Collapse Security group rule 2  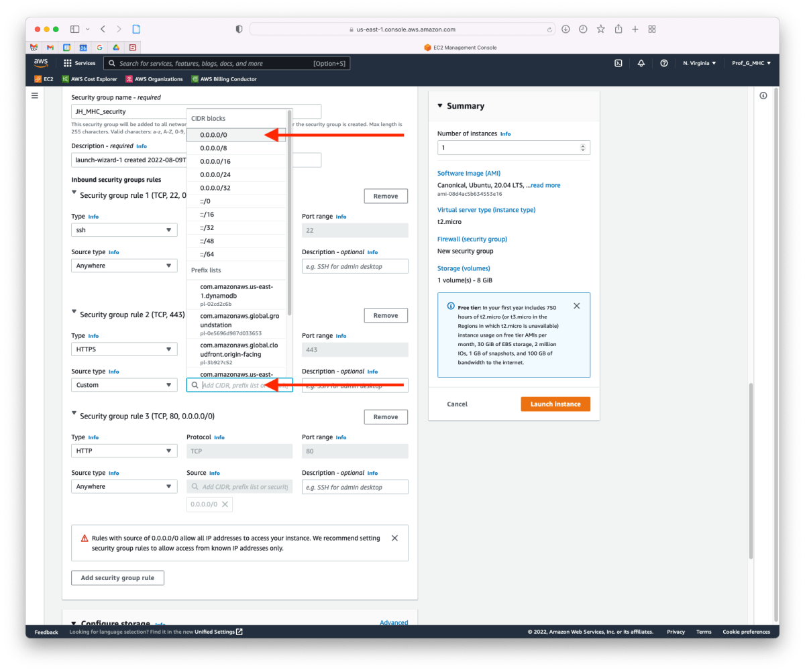pos(74,312)
